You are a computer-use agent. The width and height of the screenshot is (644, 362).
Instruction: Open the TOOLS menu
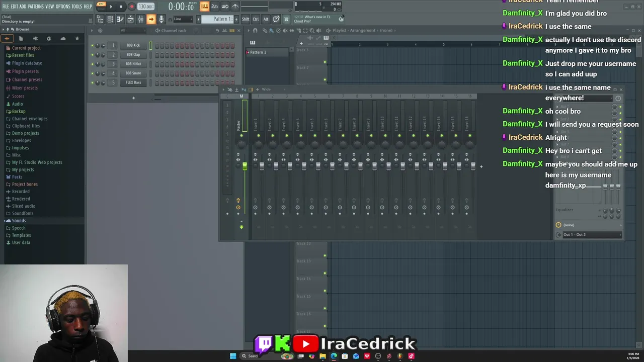[76, 7]
